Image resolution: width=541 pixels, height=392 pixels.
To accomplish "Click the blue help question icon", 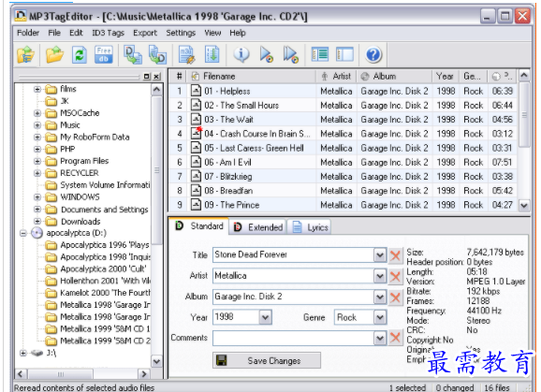I will point(373,55).
